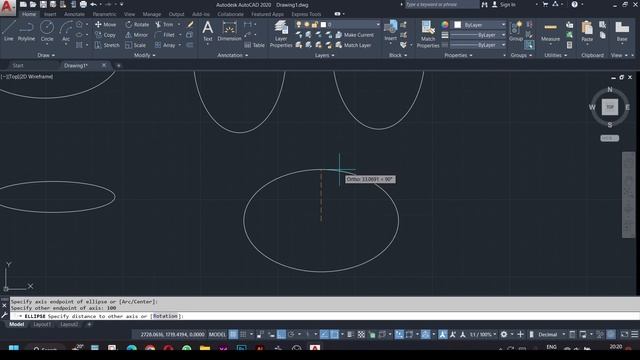Screen dimensions: 640x360
Task: Expand the Modify panel dropdown
Action: 144,55
